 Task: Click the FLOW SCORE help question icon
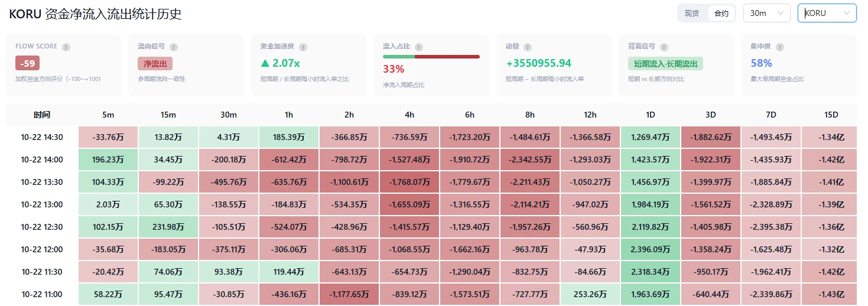(x=66, y=47)
